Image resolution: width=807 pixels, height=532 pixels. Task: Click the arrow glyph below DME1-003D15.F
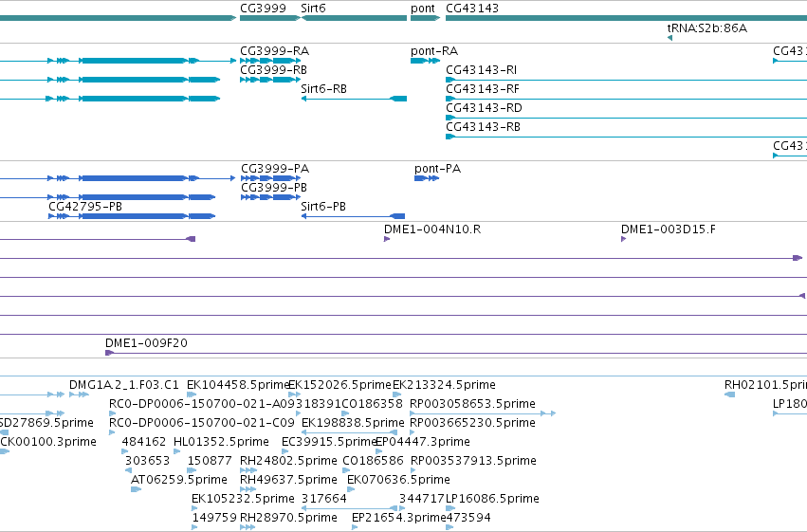pyautogui.click(x=624, y=239)
